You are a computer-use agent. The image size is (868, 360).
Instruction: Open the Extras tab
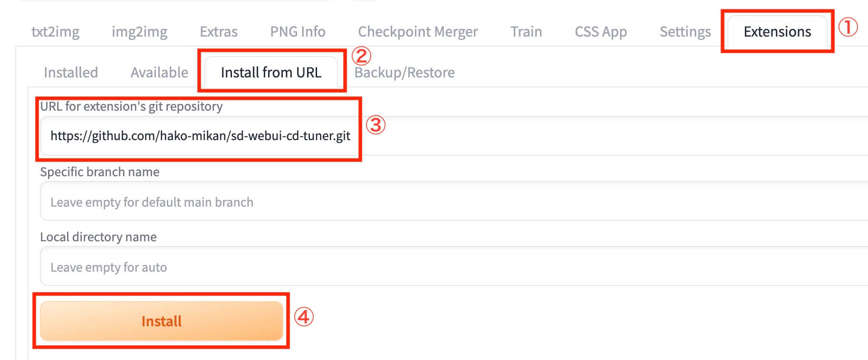(x=218, y=32)
